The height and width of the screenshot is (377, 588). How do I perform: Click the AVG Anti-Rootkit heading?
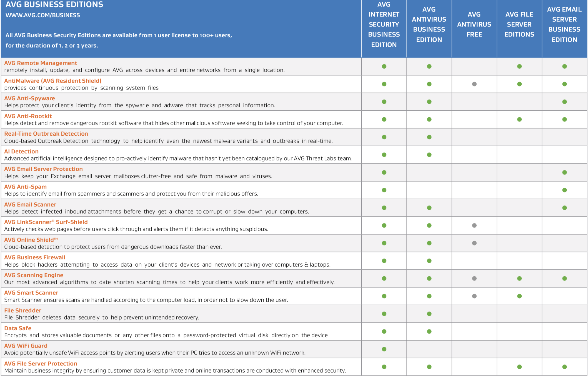tap(28, 116)
